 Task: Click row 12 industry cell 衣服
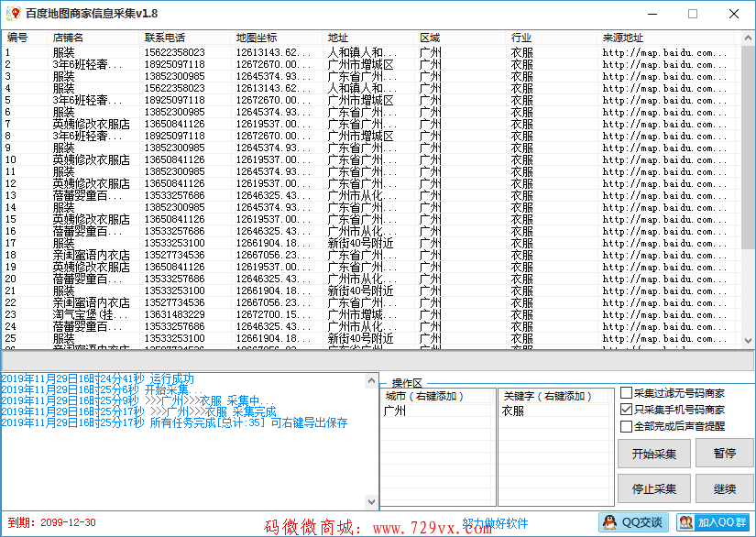pos(522,183)
